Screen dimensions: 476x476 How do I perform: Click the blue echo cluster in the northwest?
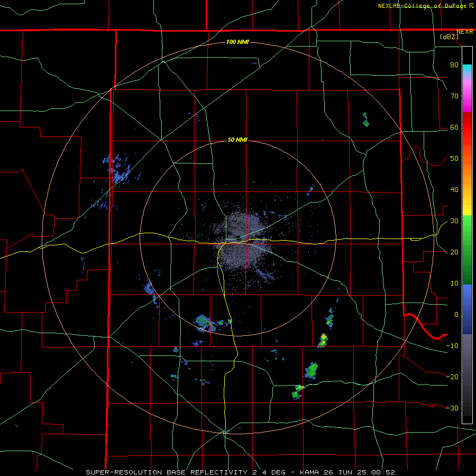coord(118,169)
